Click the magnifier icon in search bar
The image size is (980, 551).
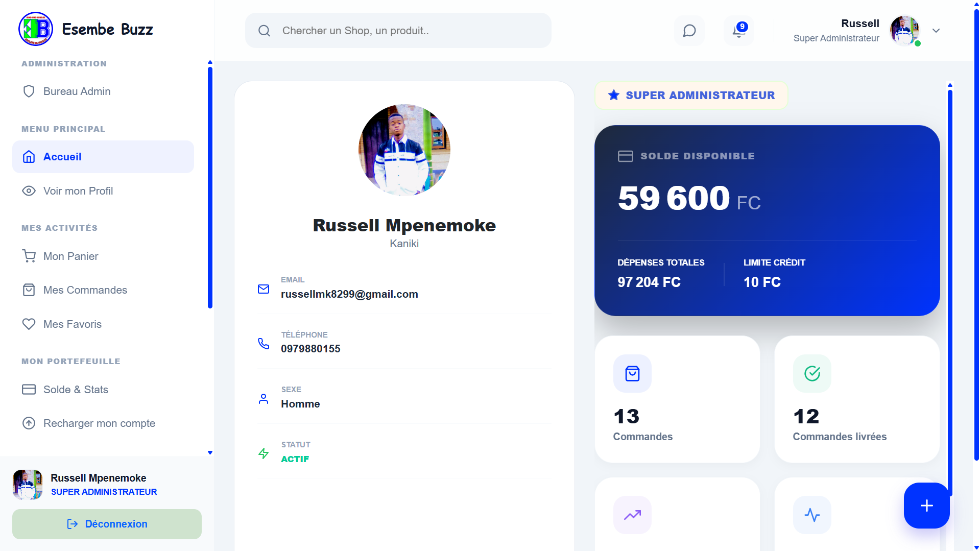[264, 31]
